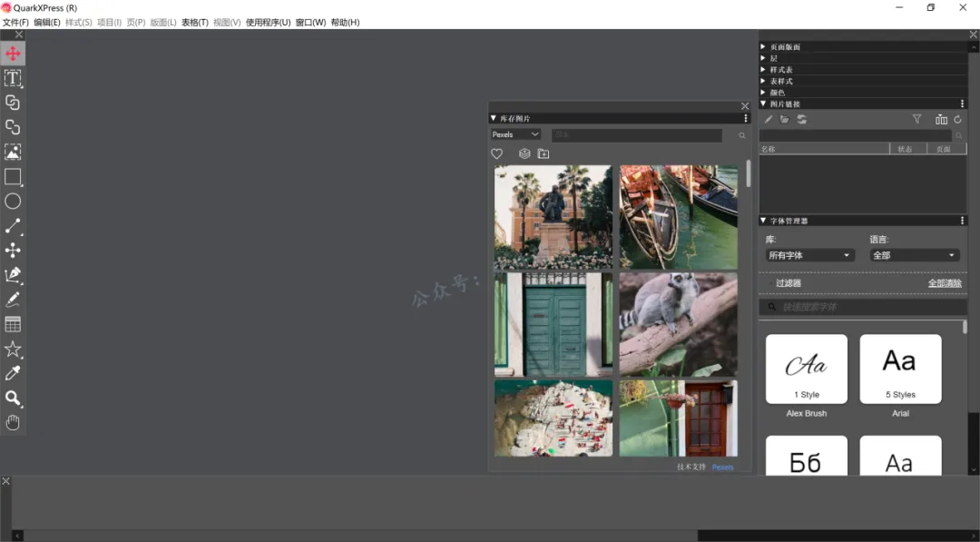Click the funnel filter icon in picture links
The width and height of the screenshot is (980, 542).
pyautogui.click(x=916, y=120)
